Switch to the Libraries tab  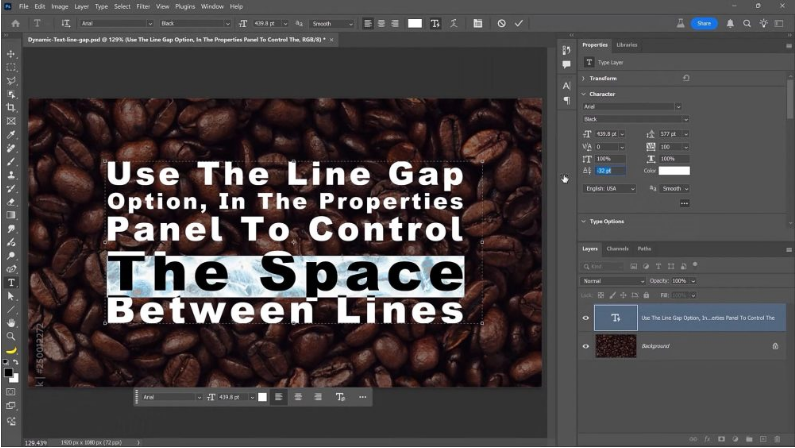point(627,45)
